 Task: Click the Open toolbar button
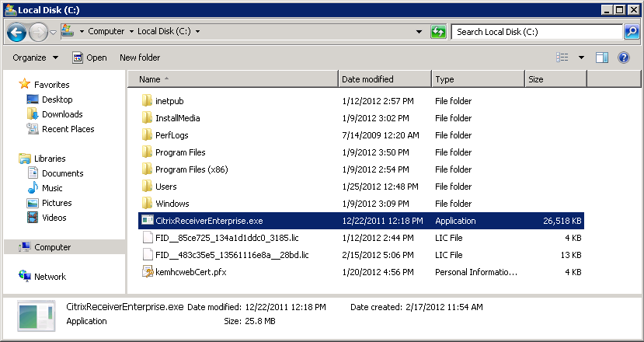(89, 58)
